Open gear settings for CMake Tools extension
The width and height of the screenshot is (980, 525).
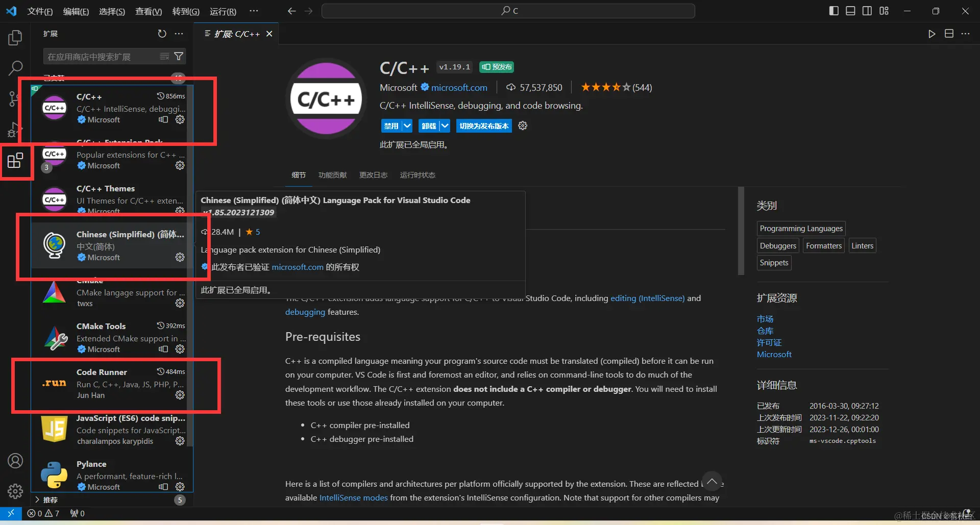[x=180, y=349]
